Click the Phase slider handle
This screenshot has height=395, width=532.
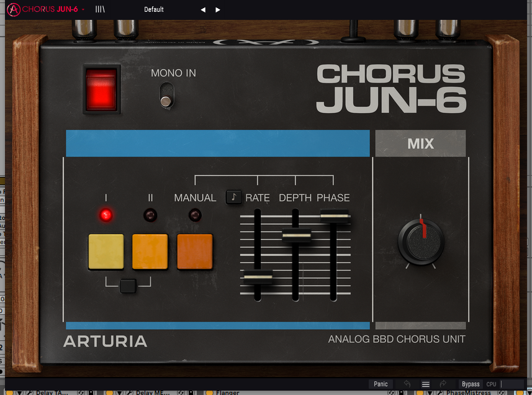(335, 216)
